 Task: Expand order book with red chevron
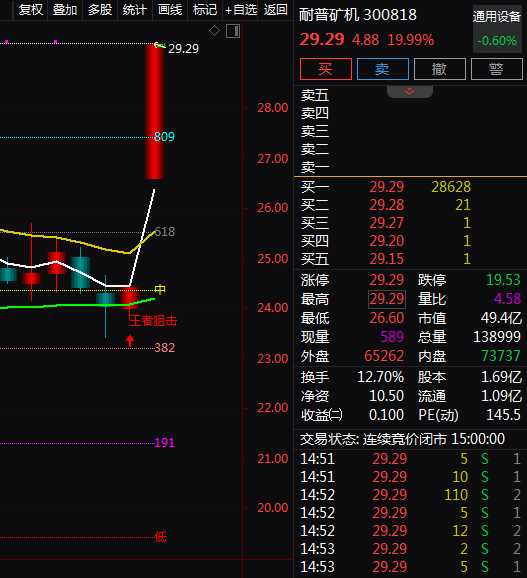[409, 91]
